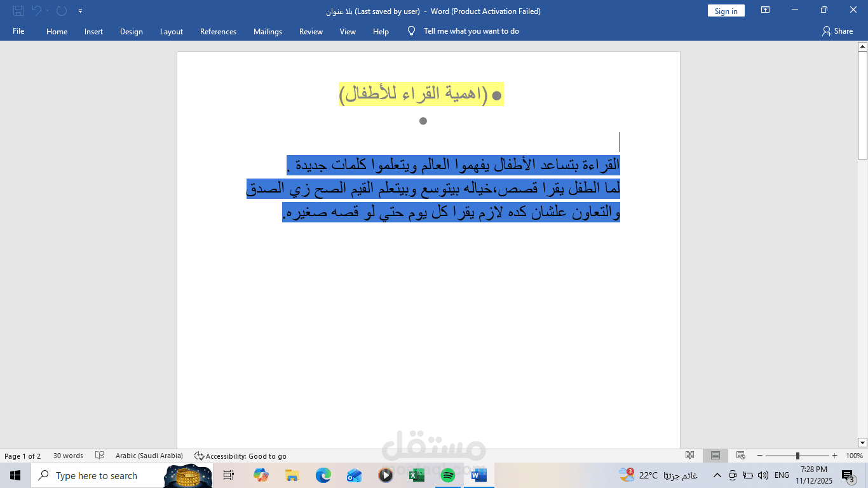Click 'Accessibility: Good to go' status
The image size is (868, 488).
pyautogui.click(x=240, y=456)
